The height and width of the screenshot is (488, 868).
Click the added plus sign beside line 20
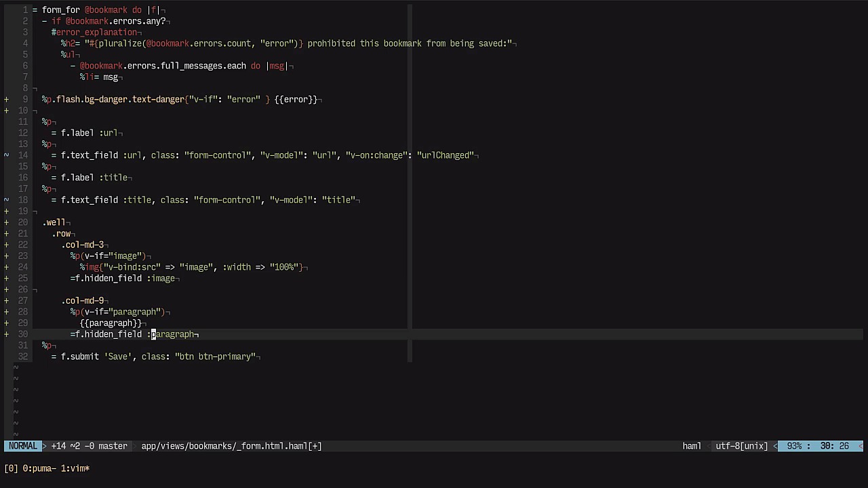pos(7,222)
